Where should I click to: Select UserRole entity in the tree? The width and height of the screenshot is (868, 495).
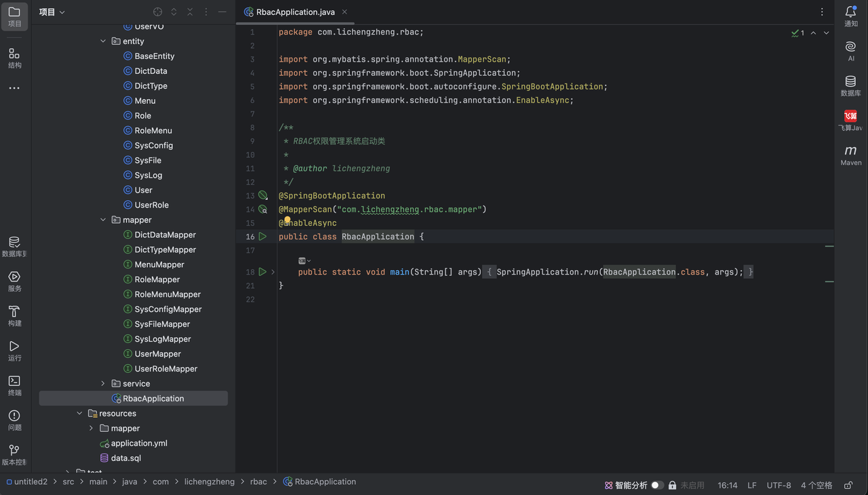coord(146,205)
